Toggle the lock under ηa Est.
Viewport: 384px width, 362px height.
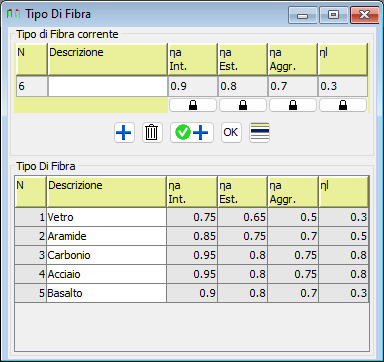tap(243, 105)
